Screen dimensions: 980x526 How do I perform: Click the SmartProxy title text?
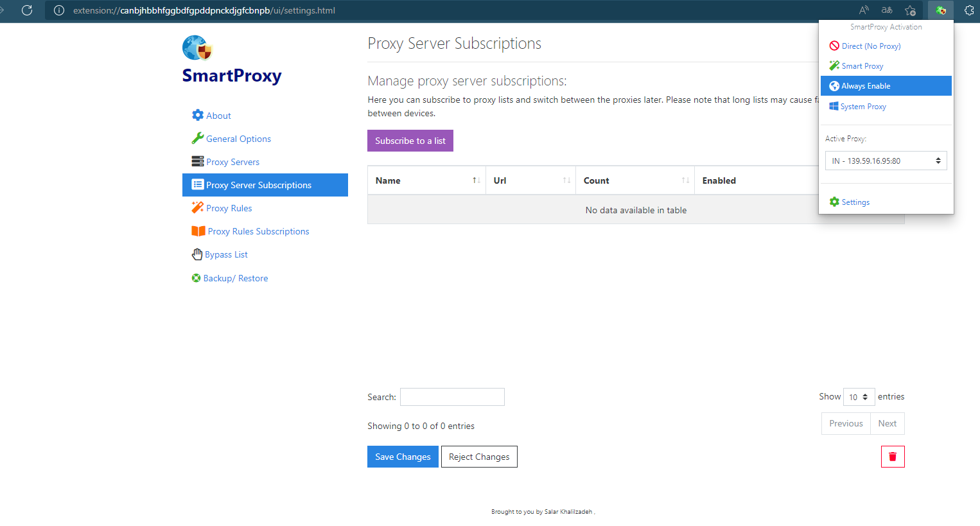point(232,76)
